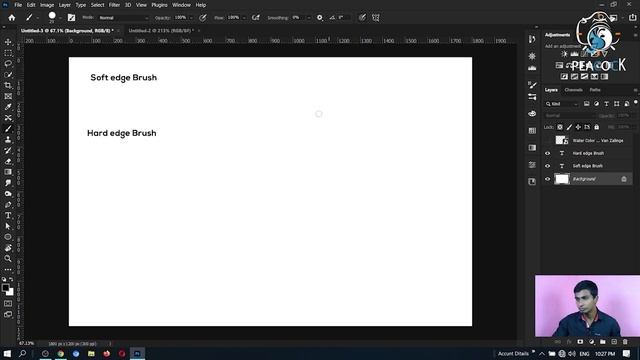Add a Brightness/Contrast adjustment
Screen dimensions: 640x360
coord(564,54)
